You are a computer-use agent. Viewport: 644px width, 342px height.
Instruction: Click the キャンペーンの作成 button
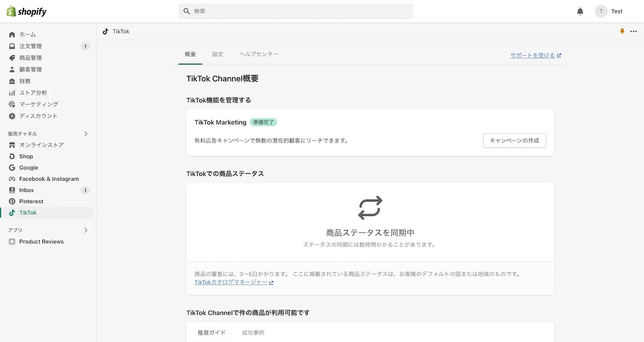point(514,140)
